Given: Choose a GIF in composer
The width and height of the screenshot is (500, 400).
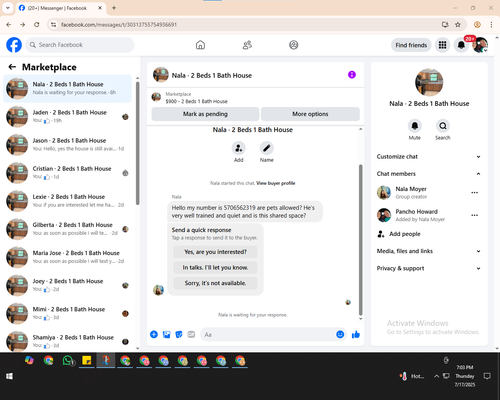Looking at the screenshot, I should [191, 334].
